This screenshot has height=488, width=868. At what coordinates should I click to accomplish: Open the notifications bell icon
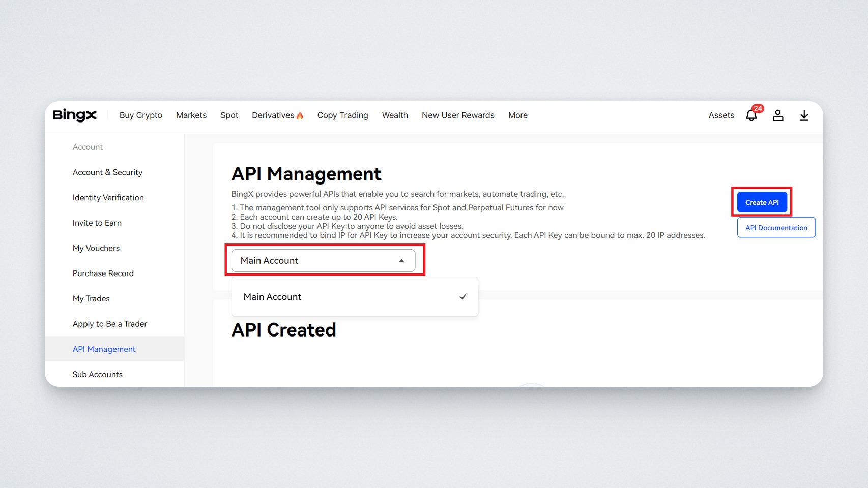click(x=751, y=116)
